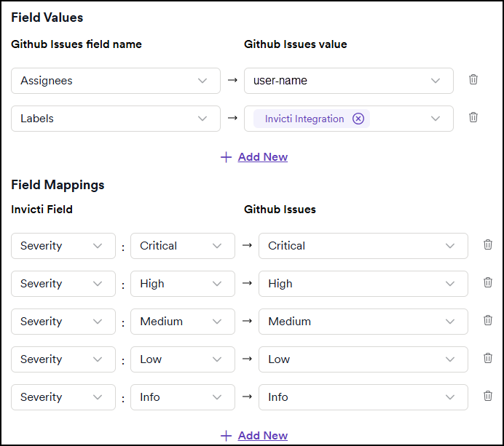Screen dimensions: 504x446
Task: Open the Labels field name dropdown
Action: pos(116,119)
